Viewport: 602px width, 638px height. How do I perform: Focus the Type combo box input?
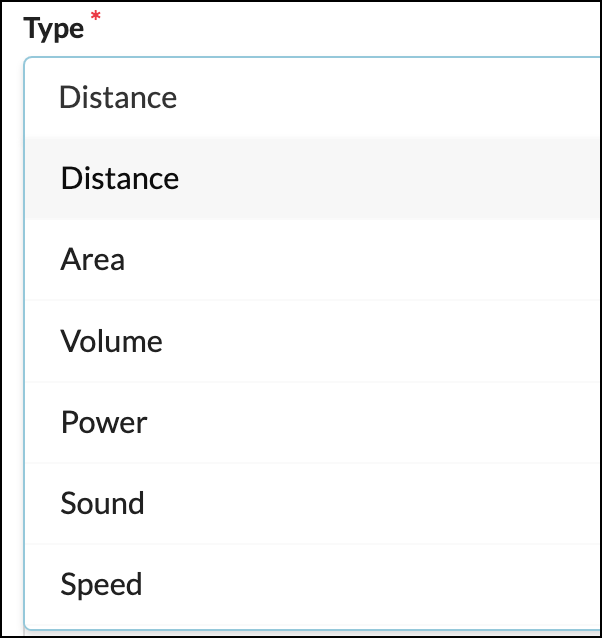(310, 97)
